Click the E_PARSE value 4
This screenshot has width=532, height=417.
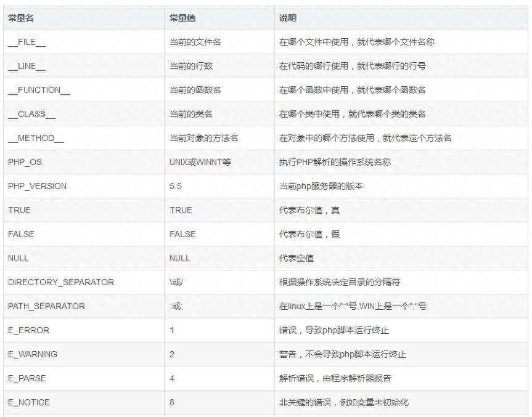pos(172,378)
